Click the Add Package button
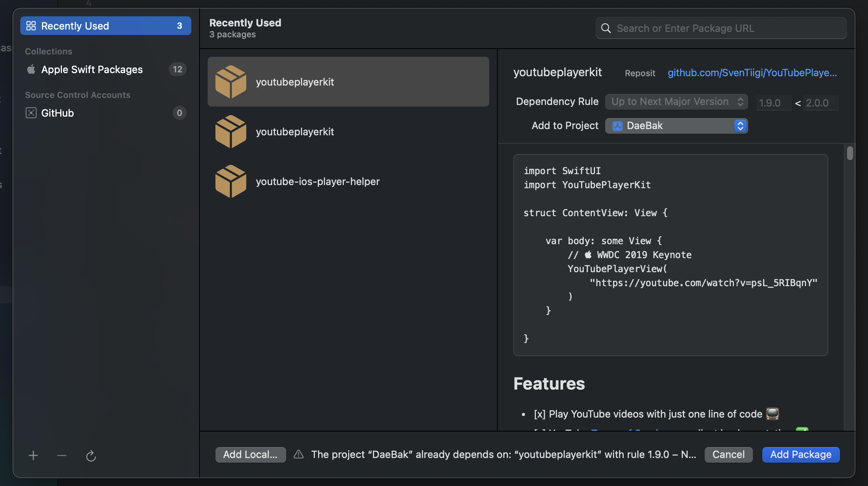Viewport: 868px width, 486px height. coord(801,455)
